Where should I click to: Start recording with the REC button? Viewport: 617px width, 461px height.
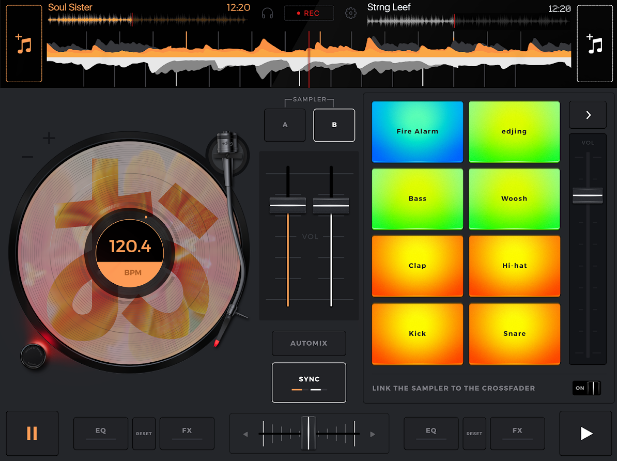pos(308,13)
